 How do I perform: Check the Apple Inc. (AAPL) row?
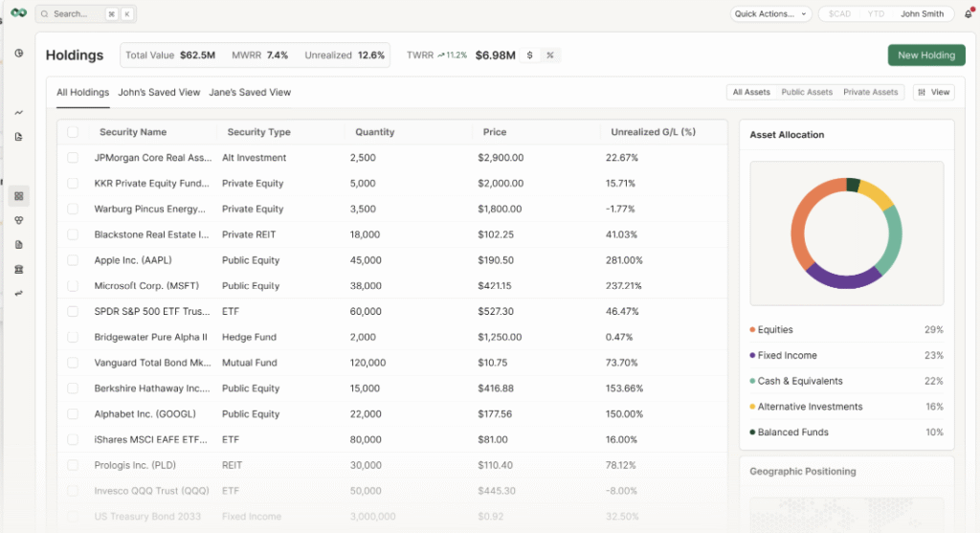pos(73,260)
